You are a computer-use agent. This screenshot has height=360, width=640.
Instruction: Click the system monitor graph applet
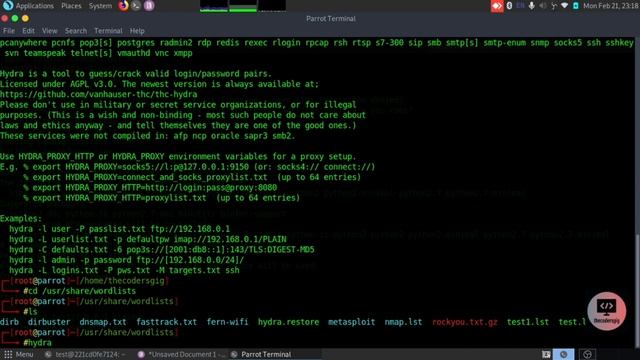pyautogui.click(x=243, y=6)
